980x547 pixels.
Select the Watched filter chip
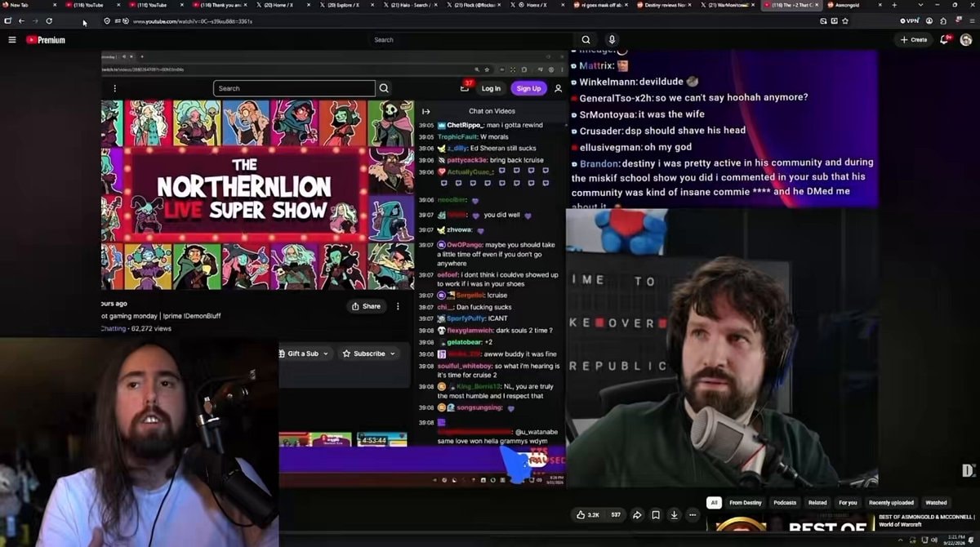(936, 503)
